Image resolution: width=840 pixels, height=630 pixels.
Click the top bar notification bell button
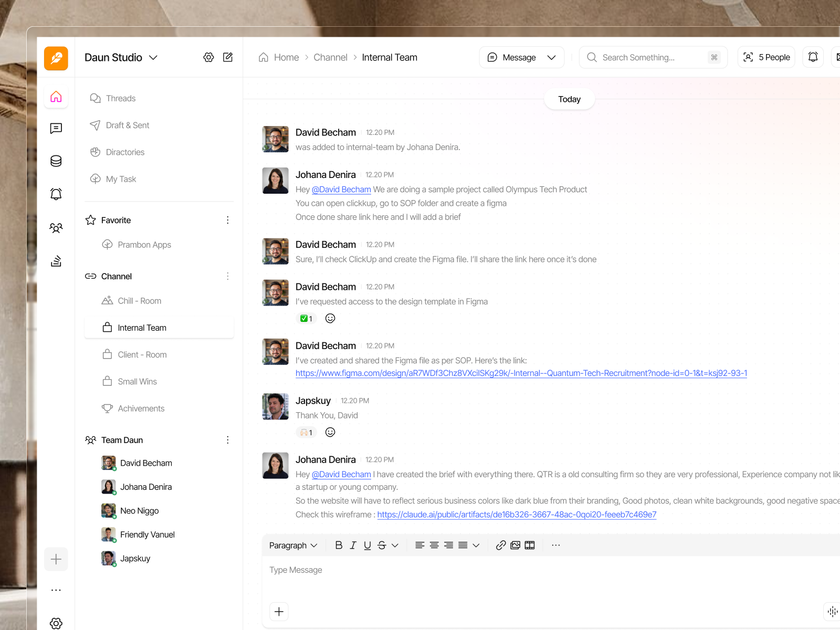tap(813, 57)
